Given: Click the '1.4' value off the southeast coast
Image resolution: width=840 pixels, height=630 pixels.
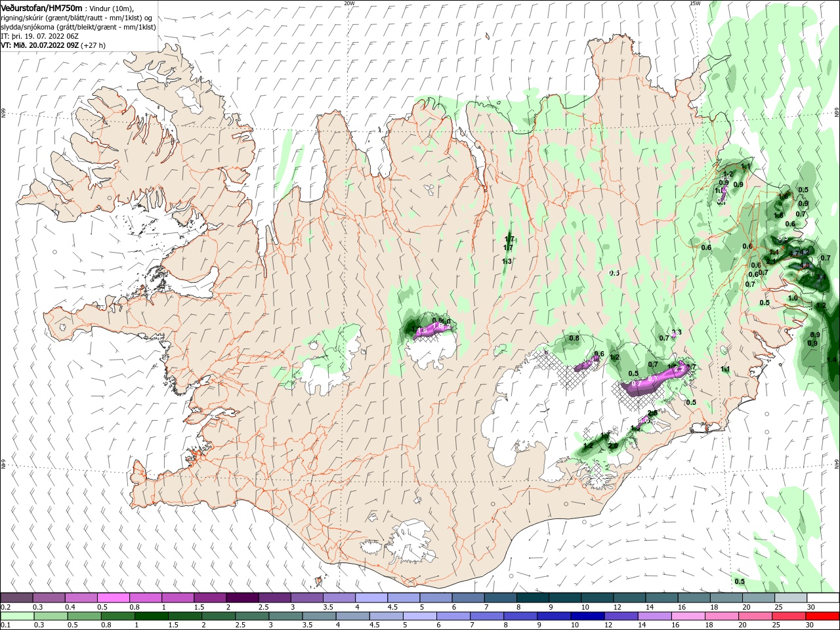Looking at the screenshot, I should [x=833, y=360].
